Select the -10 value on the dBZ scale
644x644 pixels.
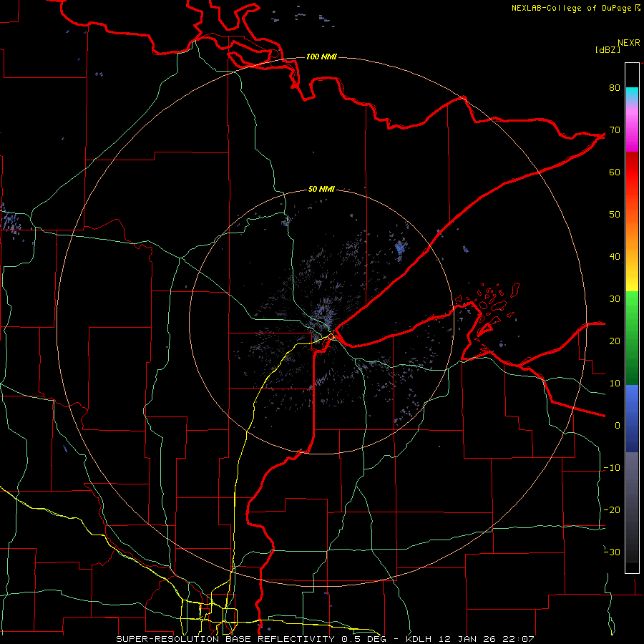pyautogui.click(x=612, y=468)
